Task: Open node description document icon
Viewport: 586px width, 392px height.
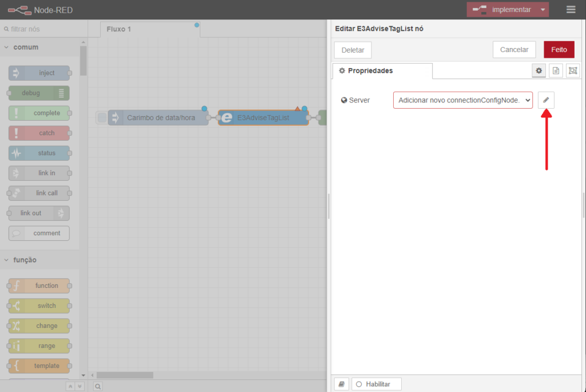Action: (555, 70)
